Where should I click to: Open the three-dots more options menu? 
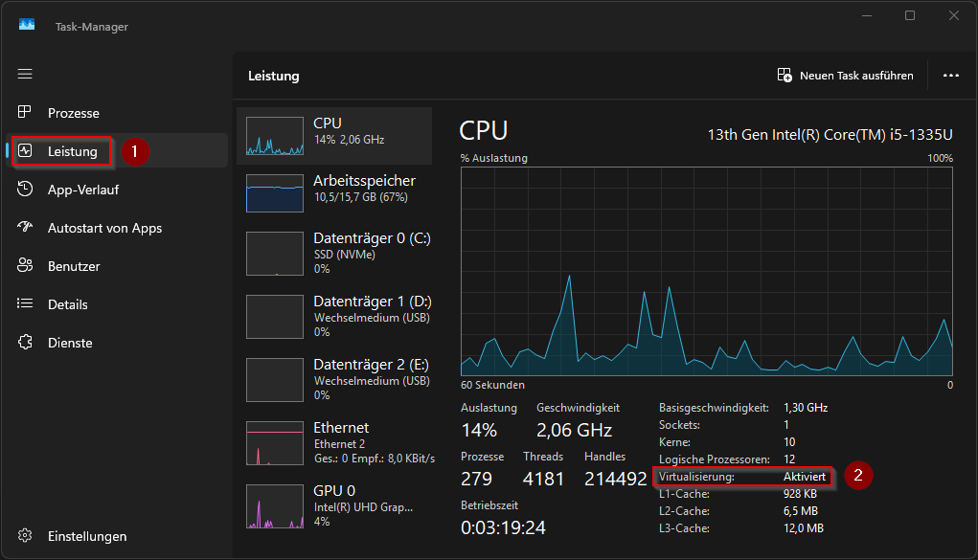tap(950, 76)
